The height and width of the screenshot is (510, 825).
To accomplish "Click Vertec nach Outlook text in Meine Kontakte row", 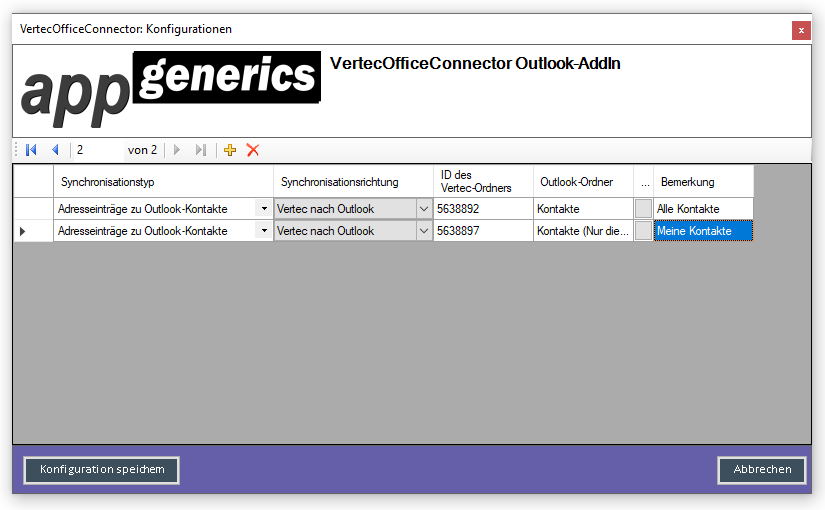I will point(325,231).
